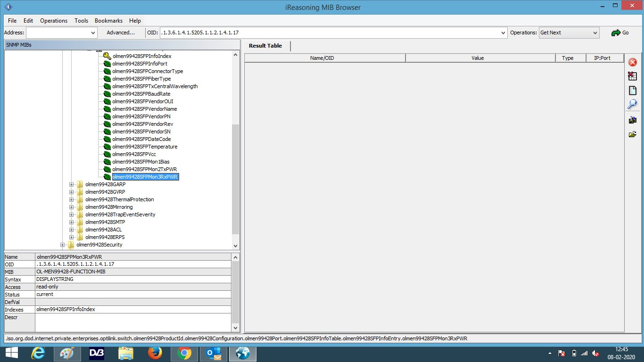This screenshot has height=362, width=644.
Task: Select olmen99428SFPInfoPort in the tree
Action: tap(140, 64)
